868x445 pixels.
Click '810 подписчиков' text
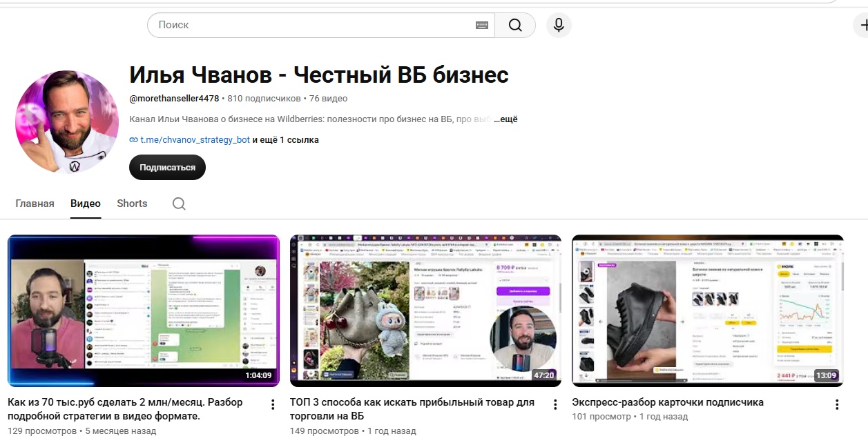click(x=264, y=99)
